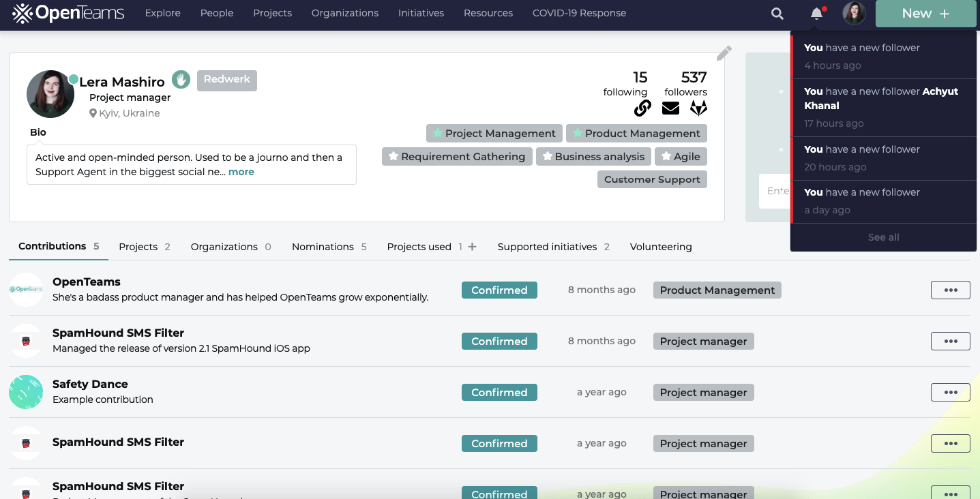Open the Explore menu
The width and height of the screenshot is (980, 499).
click(x=163, y=13)
